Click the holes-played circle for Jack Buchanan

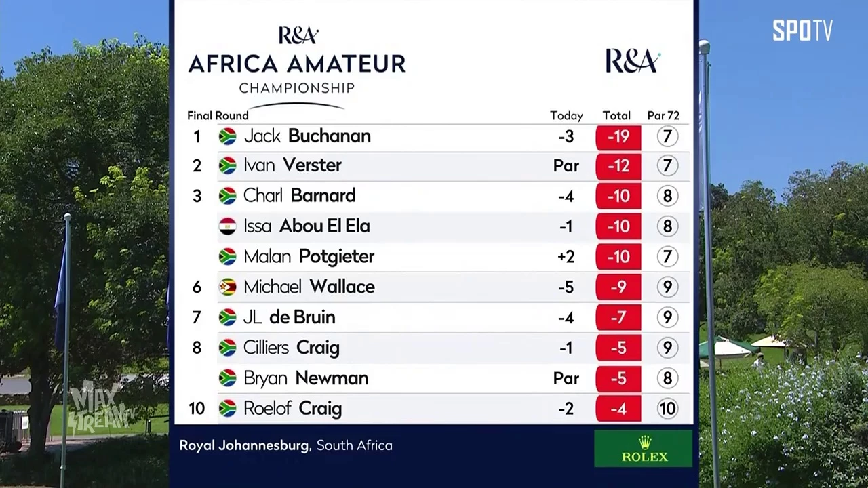(667, 137)
